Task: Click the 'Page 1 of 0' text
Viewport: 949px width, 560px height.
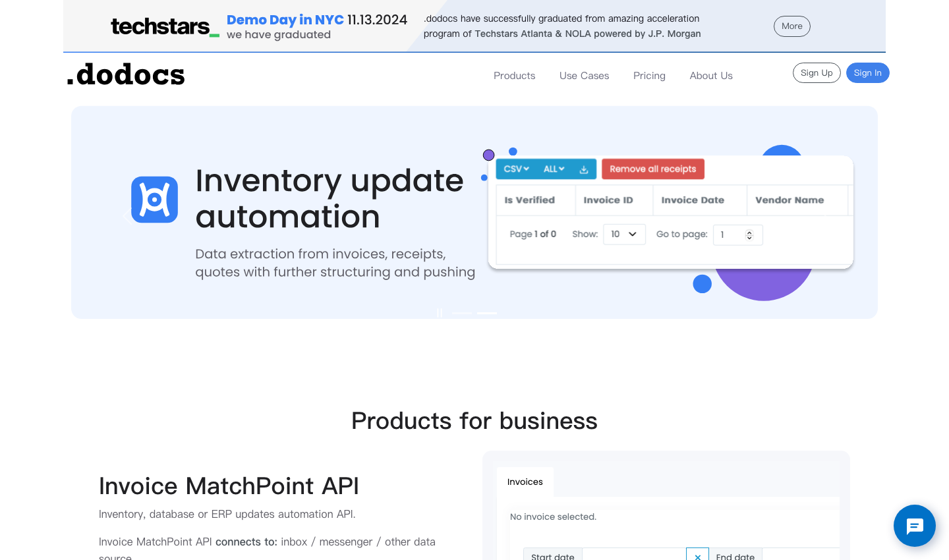Action: pos(533,234)
